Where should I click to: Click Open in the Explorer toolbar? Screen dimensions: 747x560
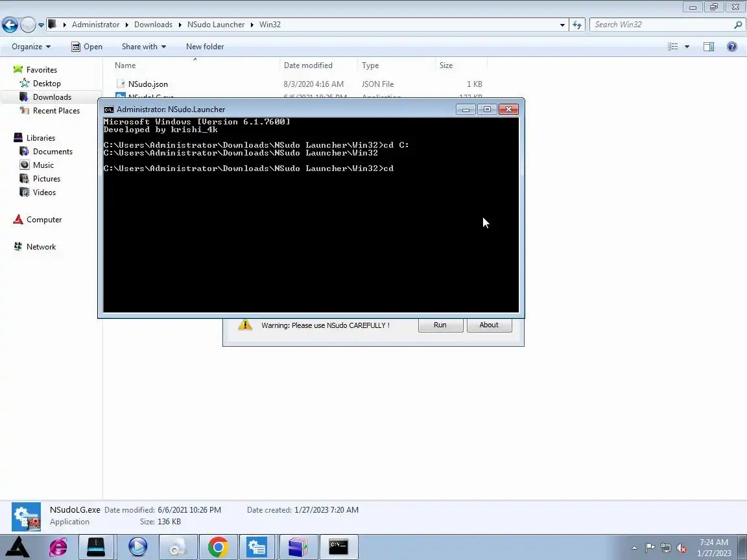[x=87, y=47]
